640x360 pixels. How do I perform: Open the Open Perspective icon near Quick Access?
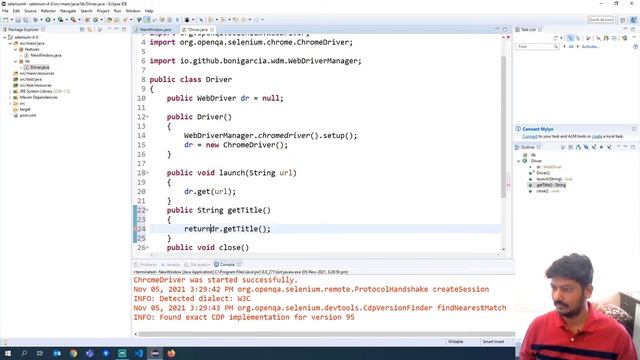pyautogui.click(x=623, y=20)
